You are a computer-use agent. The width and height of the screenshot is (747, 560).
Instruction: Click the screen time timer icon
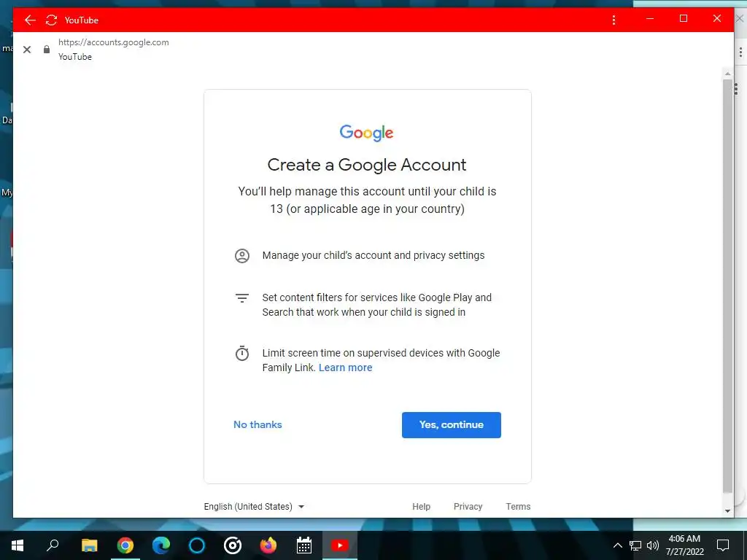click(x=242, y=354)
